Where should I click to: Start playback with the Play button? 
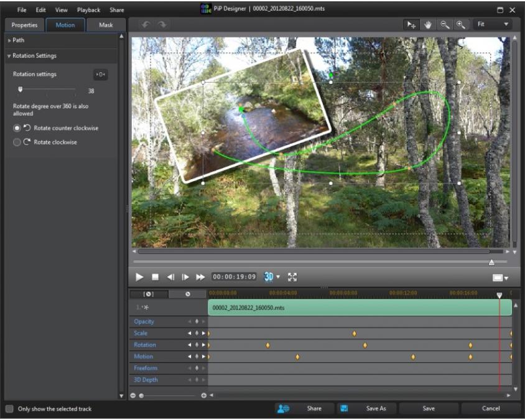139,277
